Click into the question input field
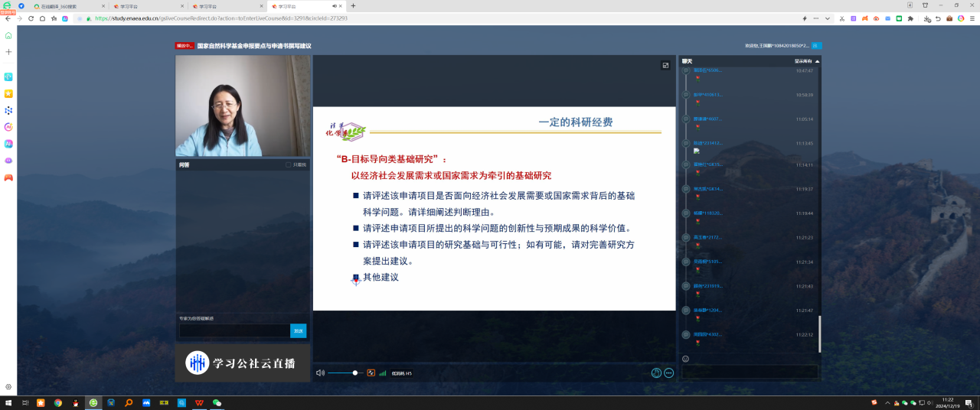 tap(234, 330)
